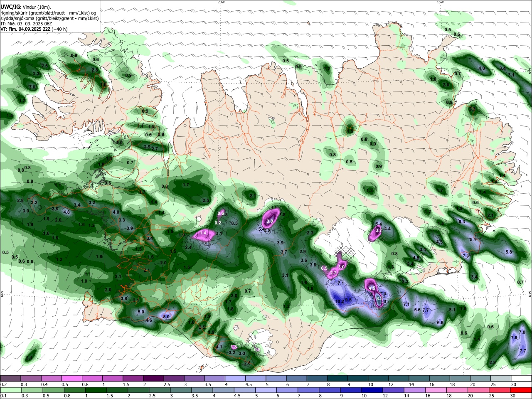The width and height of the screenshot is (532, 399).
Task: Click the rain legend swatch labeled 2.5
Action: (160, 390)
